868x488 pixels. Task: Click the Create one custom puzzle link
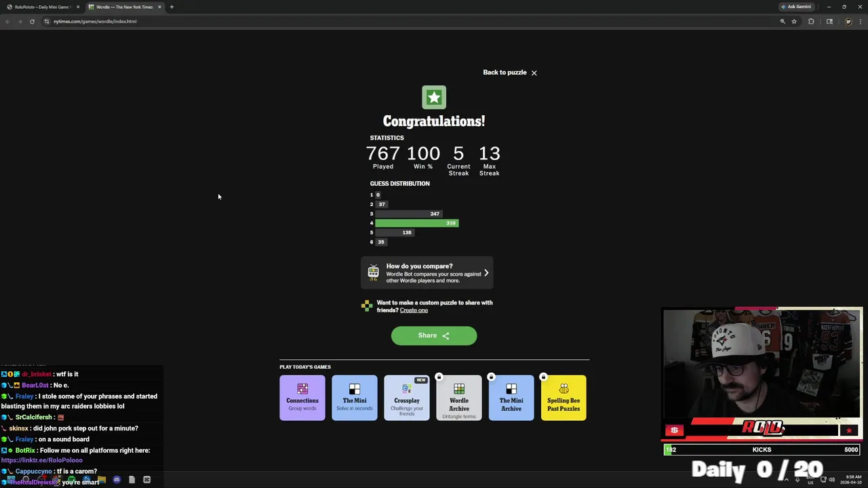[414, 310]
